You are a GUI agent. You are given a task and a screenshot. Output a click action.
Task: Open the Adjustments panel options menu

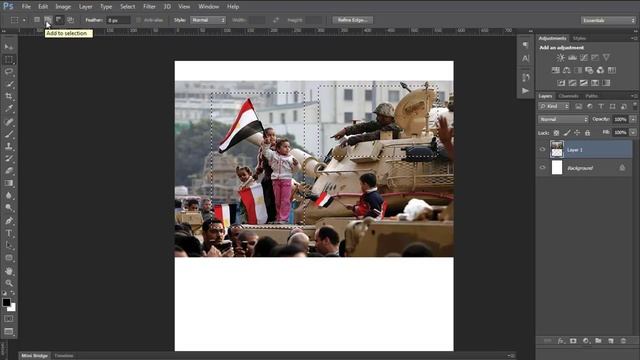(x=634, y=38)
